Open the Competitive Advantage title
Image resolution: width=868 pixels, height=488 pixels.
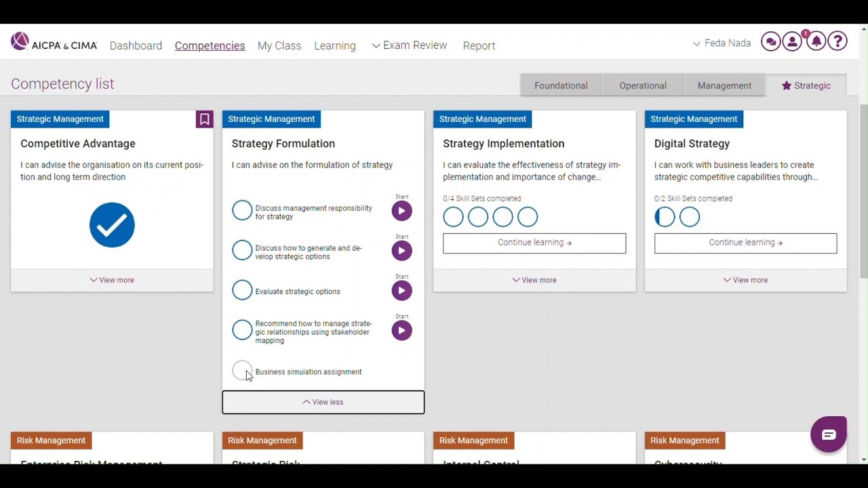coord(78,144)
